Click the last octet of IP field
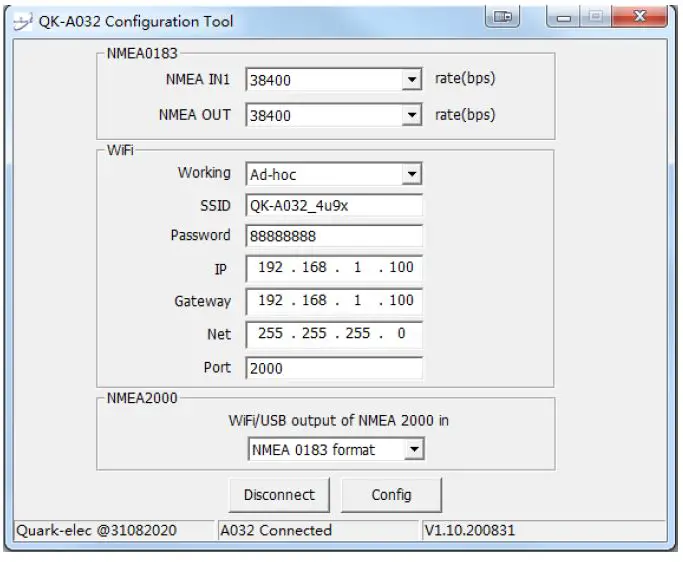The image size is (683, 562). 401,267
